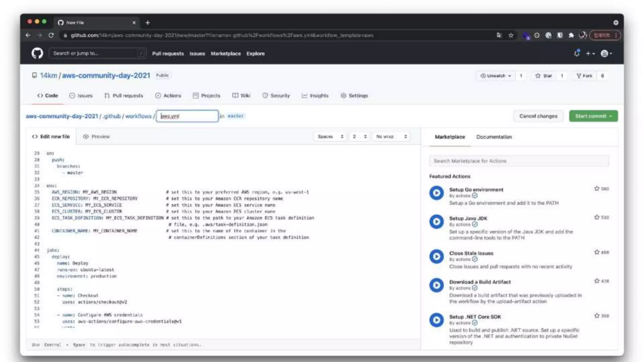Click Close Stale Issues action icon
The height and width of the screenshot is (362, 644).
pyautogui.click(x=436, y=256)
